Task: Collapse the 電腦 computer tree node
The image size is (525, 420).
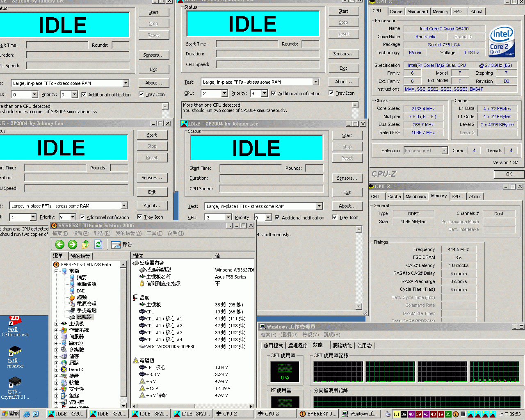Action: coord(56,271)
